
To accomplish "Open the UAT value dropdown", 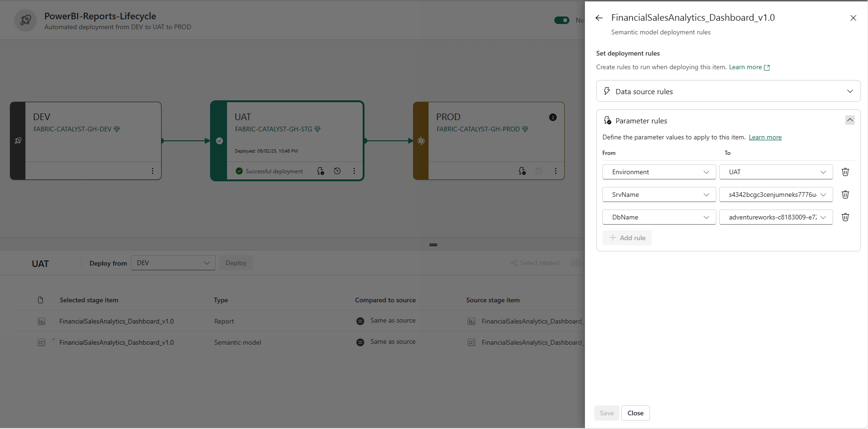I will 776,172.
